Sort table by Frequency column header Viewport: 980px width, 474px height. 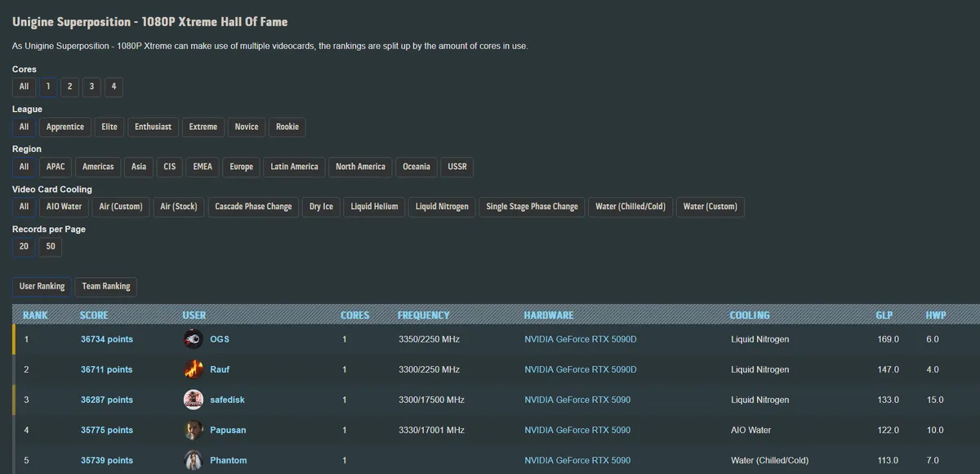(x=423, y=315)
